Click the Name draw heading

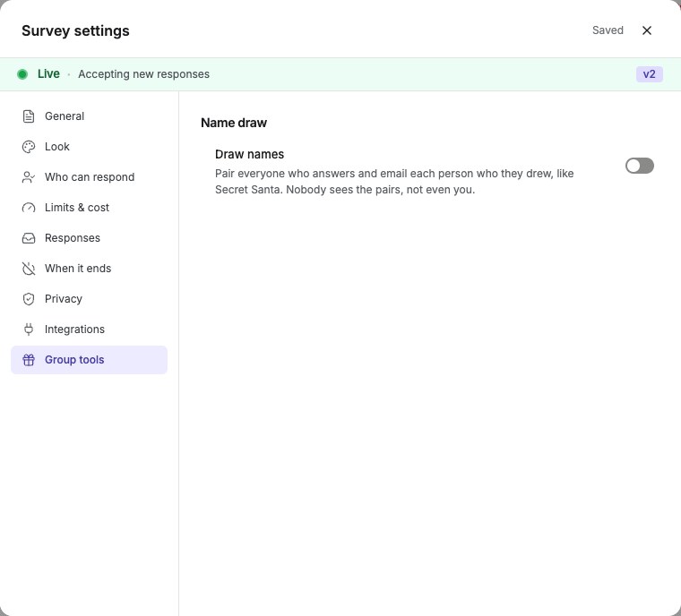tap(234, 123)
